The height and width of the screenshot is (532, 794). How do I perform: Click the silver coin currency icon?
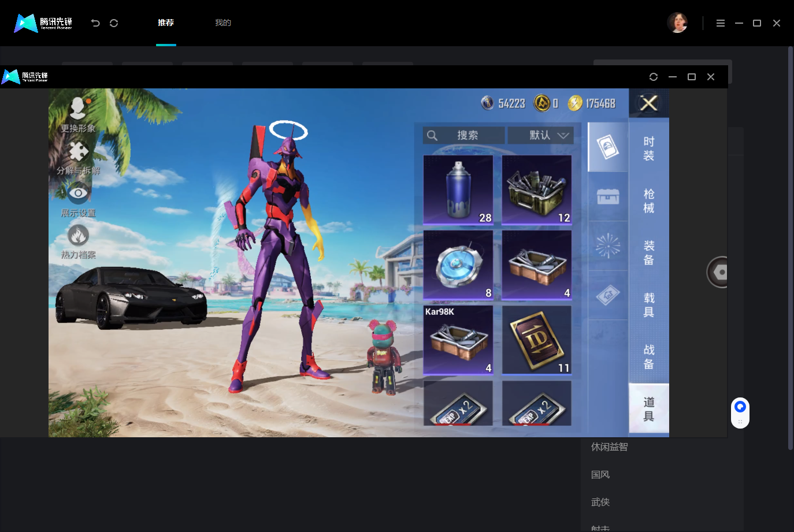point(488,103)
